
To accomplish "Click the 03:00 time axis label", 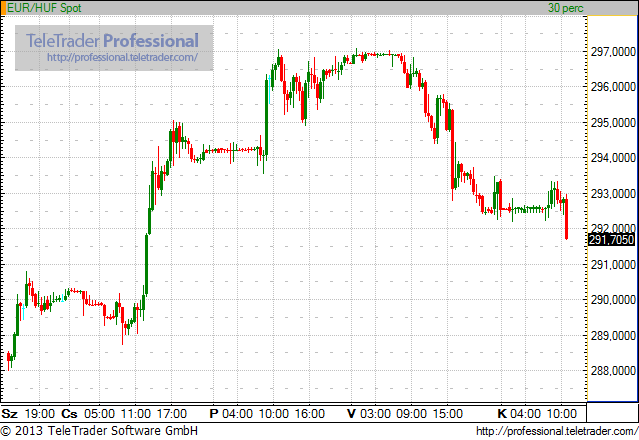I will 375,414.
